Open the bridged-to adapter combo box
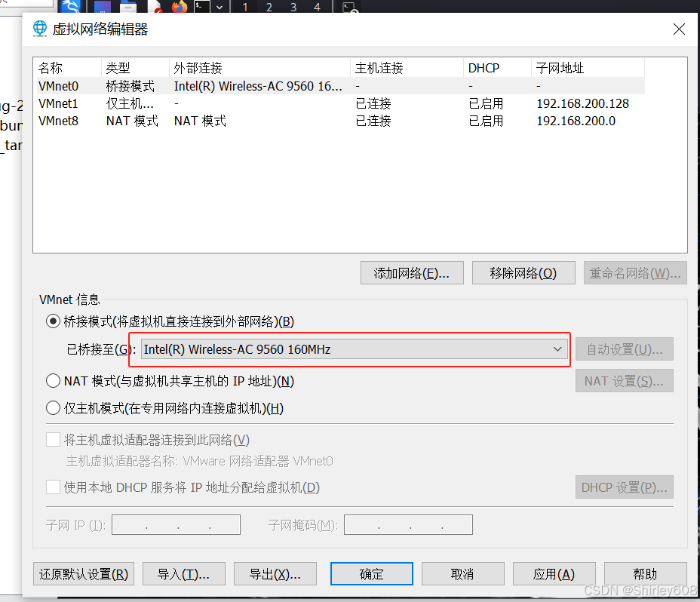 [x=355, y=349]
